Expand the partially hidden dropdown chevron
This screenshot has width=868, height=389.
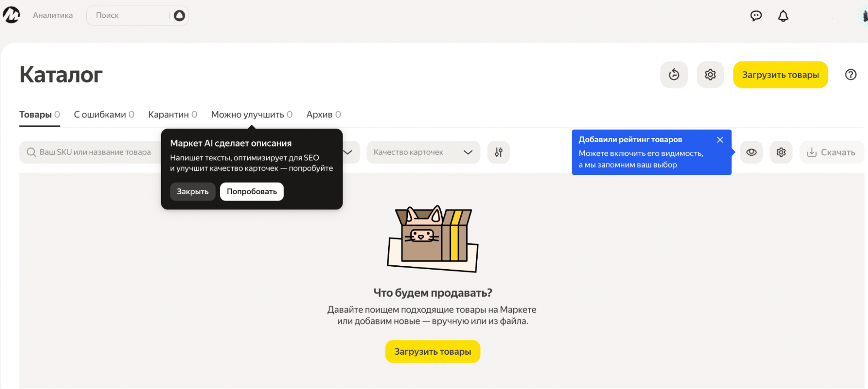[x=348, y=152]
